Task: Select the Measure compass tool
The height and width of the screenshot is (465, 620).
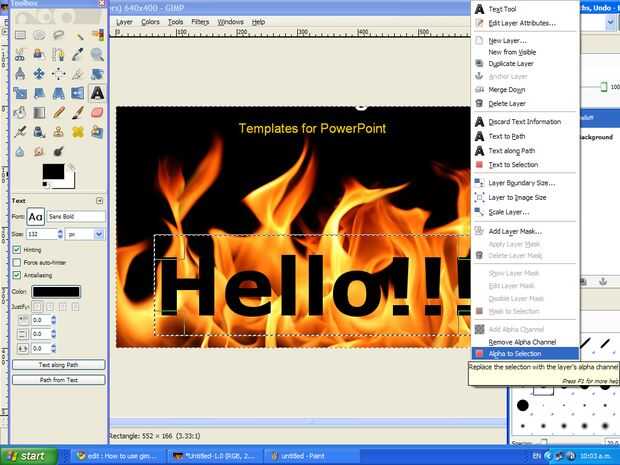Action: [20, 74]
